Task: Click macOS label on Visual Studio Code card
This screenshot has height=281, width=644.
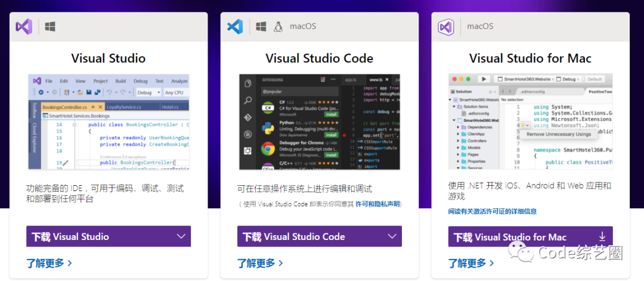Action: click(x=303, y=26)
